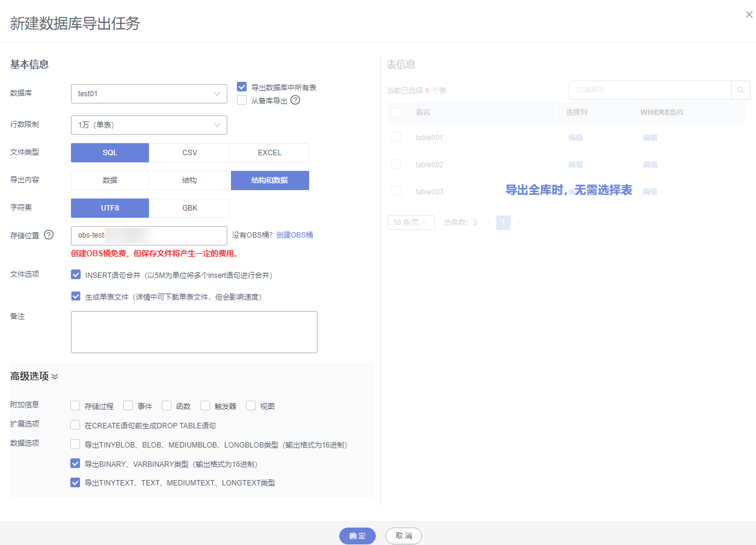Collapse the 高级选项 chevron icon
The image size is (756, 545).
(55, 377)
